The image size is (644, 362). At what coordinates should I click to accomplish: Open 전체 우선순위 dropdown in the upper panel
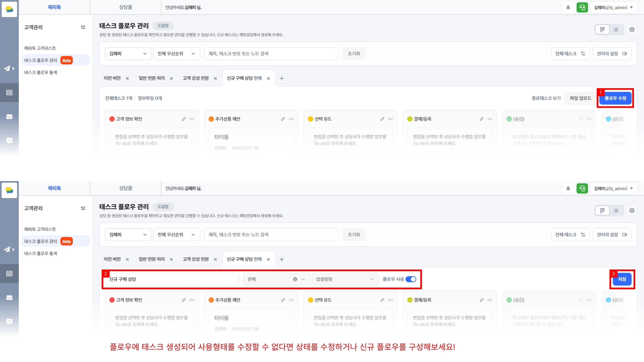[176, 54]
